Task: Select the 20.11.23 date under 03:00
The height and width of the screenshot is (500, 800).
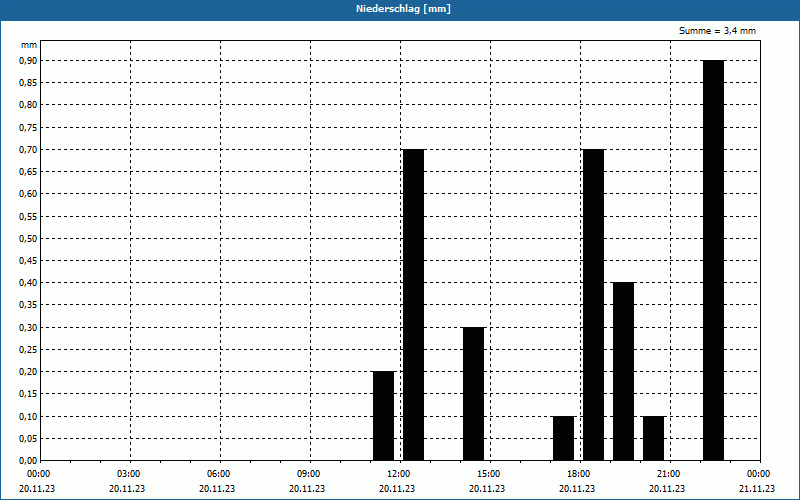Action: (x=127, y=489)
